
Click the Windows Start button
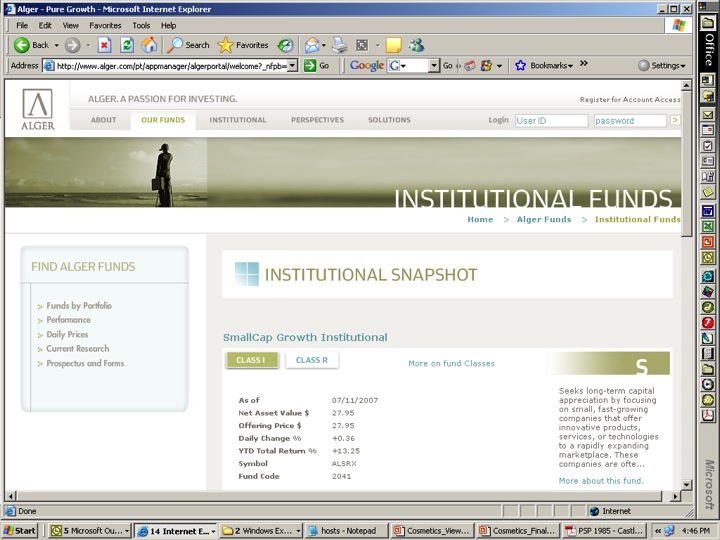tap(20, 531)
